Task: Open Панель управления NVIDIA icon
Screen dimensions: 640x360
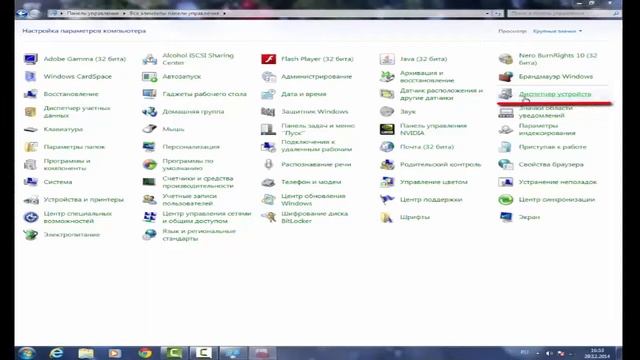Action: pos(387,129)
